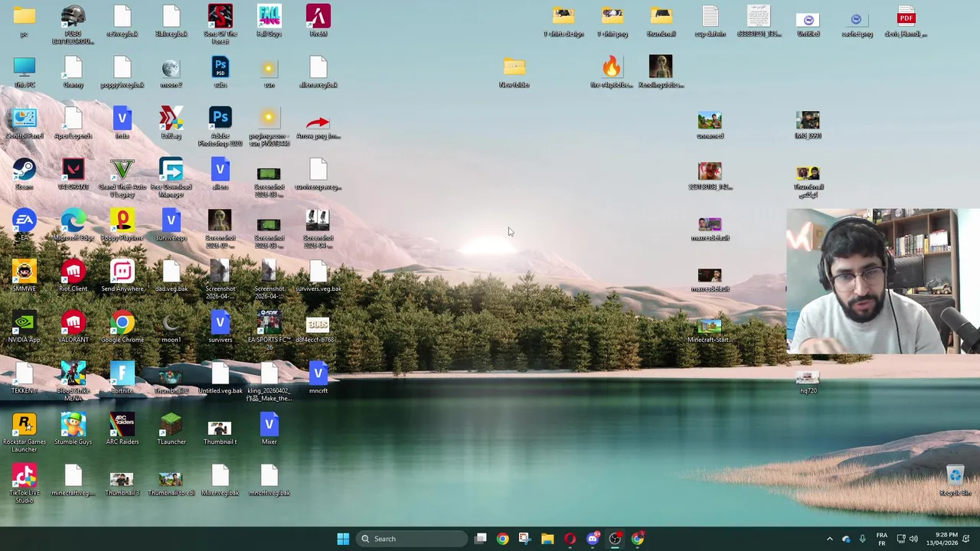Select the Xenolinguistics alien image file
This screenshot has height=551, width=980.
[x=661, y=72]
